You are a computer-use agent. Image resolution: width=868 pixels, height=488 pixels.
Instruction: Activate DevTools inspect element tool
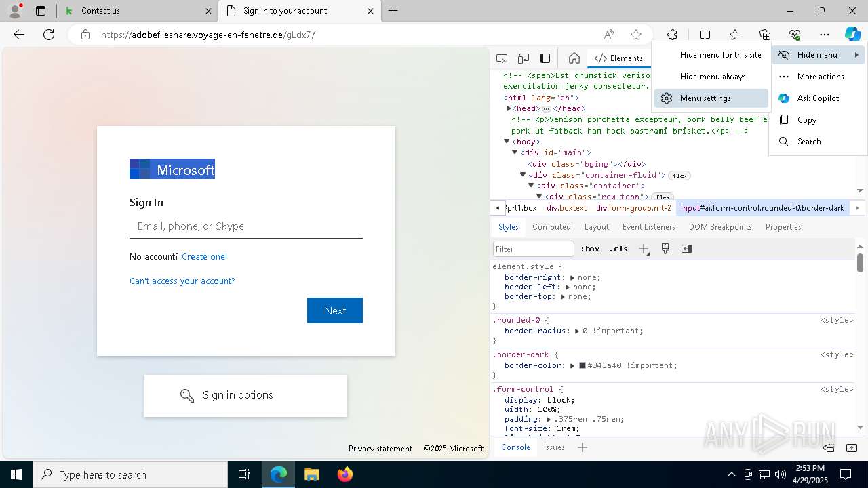click(502, 58)
